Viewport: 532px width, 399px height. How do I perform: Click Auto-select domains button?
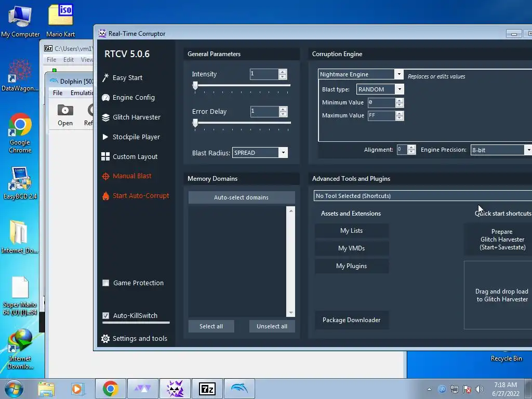coord(241,197)
